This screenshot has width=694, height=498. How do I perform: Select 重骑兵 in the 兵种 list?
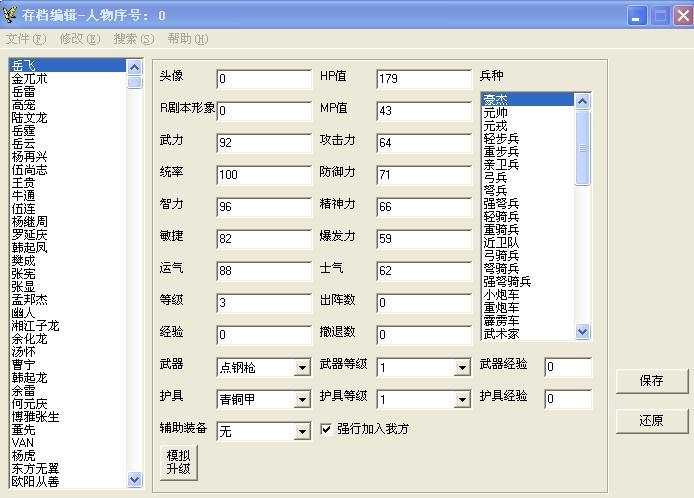501,229
